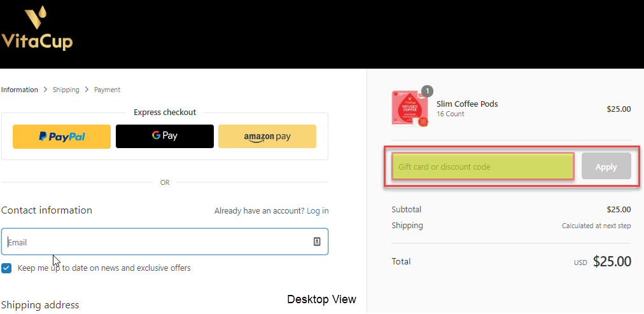Click the quantity badge on product image
Image resolution: width=644 pixels, height=314 pixels.
427,91
